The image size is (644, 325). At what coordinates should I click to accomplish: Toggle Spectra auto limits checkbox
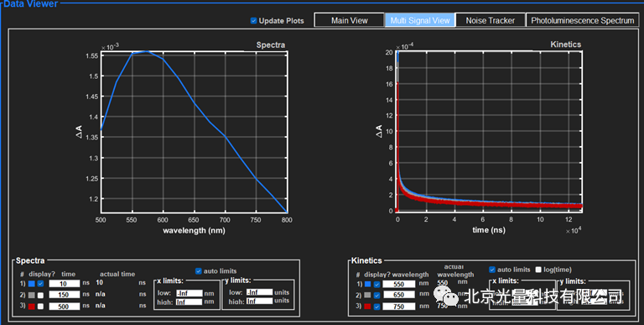[x=199, y=271]
